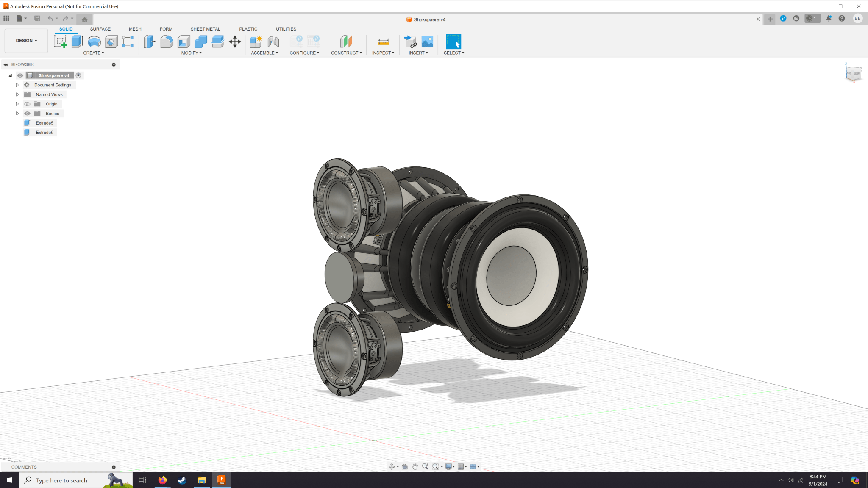Expand the Origin node
The height and width of the screenshot is (488, 868).
17,104
